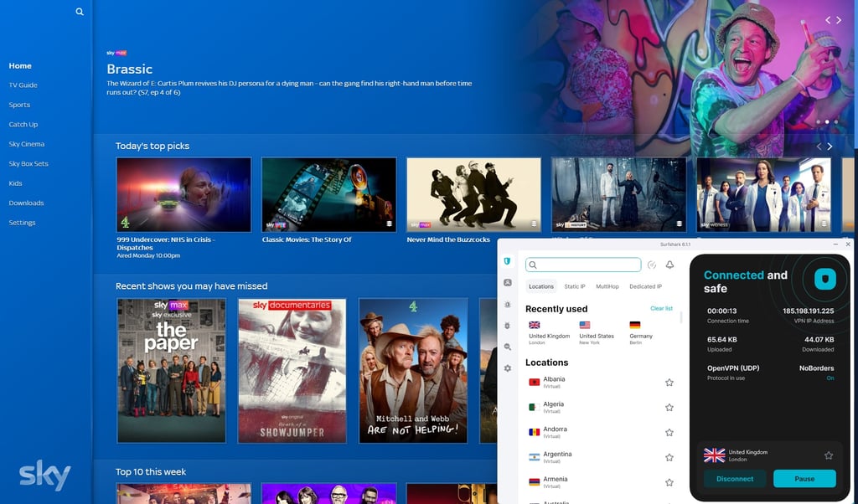Open Home in the Sky sidebar

coord(20,65)
